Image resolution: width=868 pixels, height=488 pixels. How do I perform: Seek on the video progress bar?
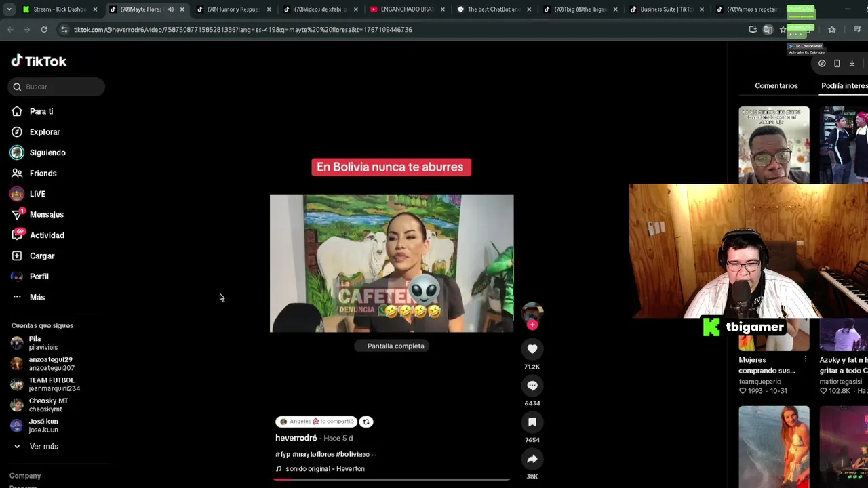391,479
